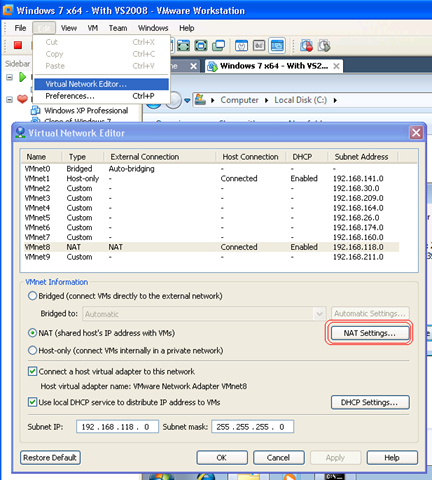Click the VM icon on Windows 7 x64 tab

pyautogui.click(x=212, y=66)
